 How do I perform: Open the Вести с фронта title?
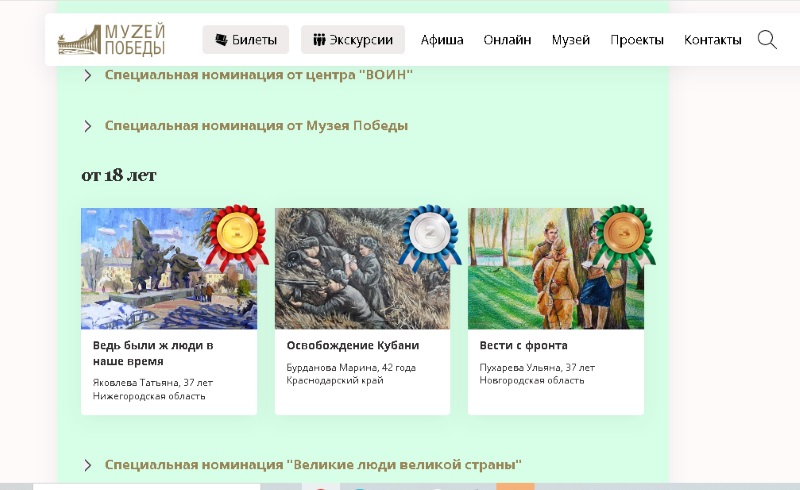(x=523, y=346)
